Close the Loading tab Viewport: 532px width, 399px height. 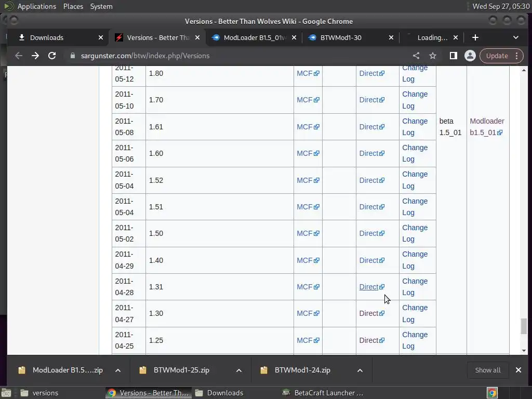pyautogui.click(x=456, y=37)
